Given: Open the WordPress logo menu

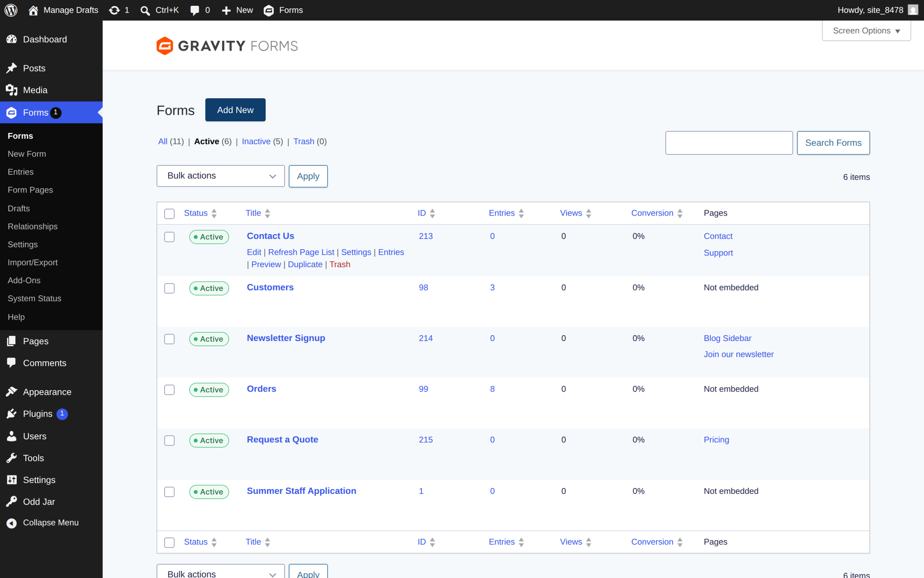Looking at the screenshot, I should [x=11, y=10].
